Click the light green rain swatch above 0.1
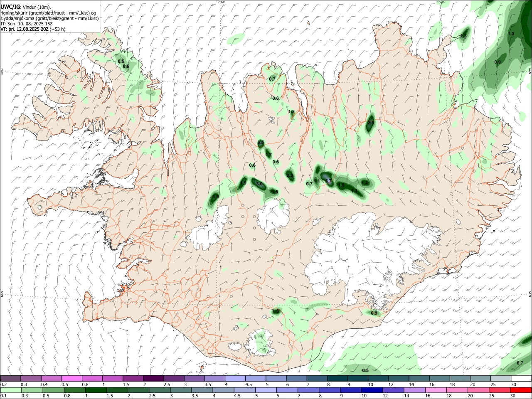Viewport: 532px width, 399px height. click(x=10, y=390)
